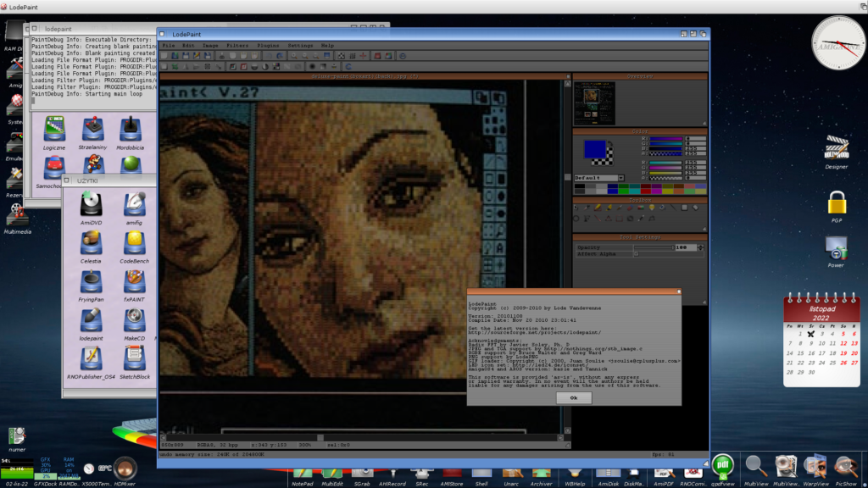This screenshot has width=868, height=488.
Task: Click the qpdfview dock icon
Action: tap(722, 469)
